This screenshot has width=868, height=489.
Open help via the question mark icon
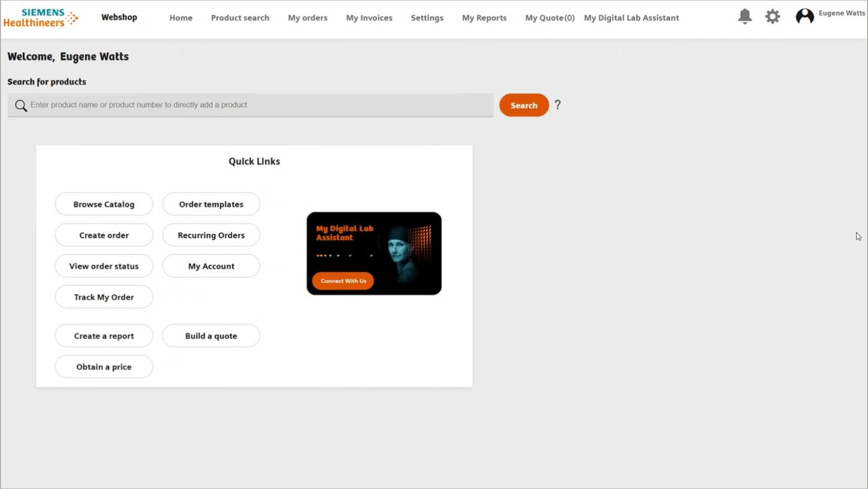coord(557,105)
